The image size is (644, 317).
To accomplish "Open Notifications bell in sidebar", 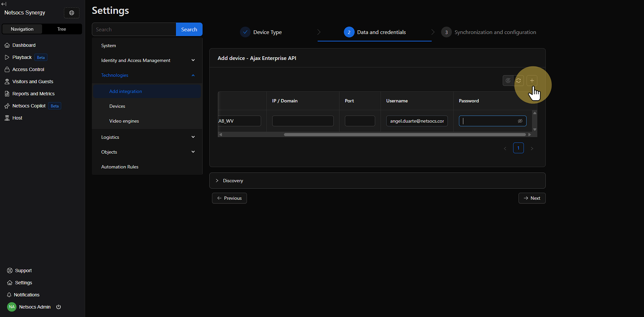I will (x=26, y=295).
